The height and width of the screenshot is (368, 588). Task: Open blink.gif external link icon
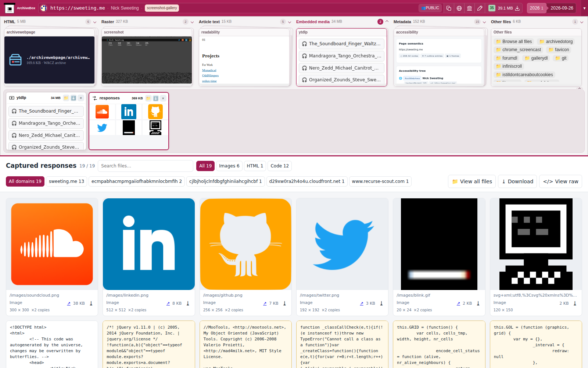click(458, 304)
